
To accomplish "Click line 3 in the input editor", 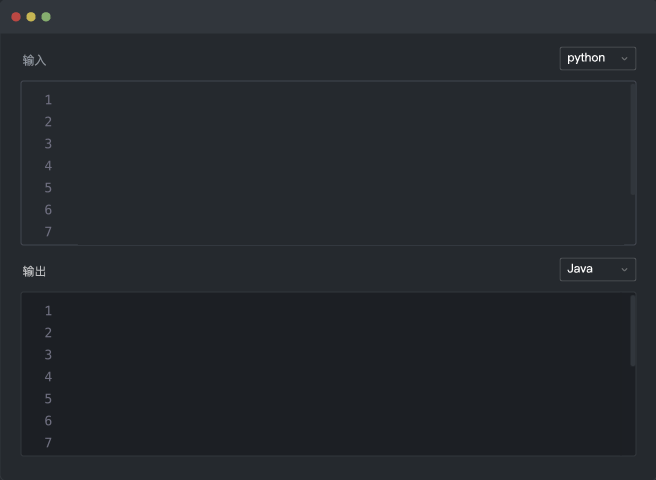I will coord(343,144).
